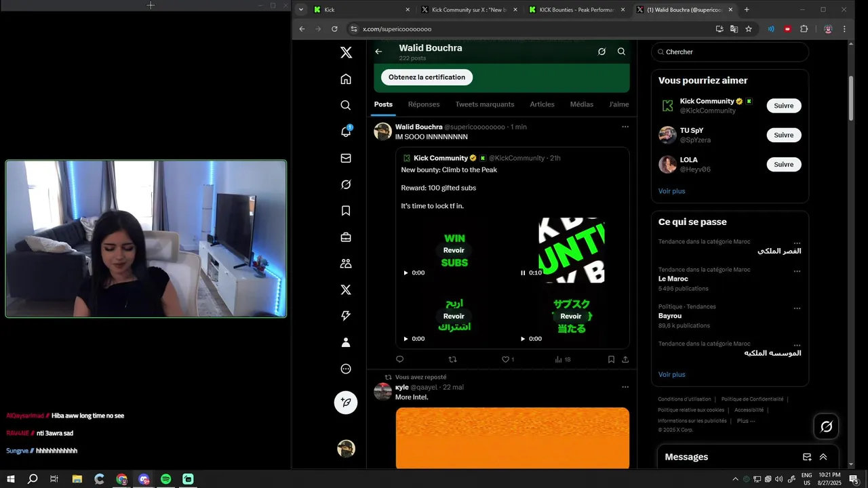Reload the page in Chrome
The image size is (868, 488).
pyautogui.click(x=334, y=29)
